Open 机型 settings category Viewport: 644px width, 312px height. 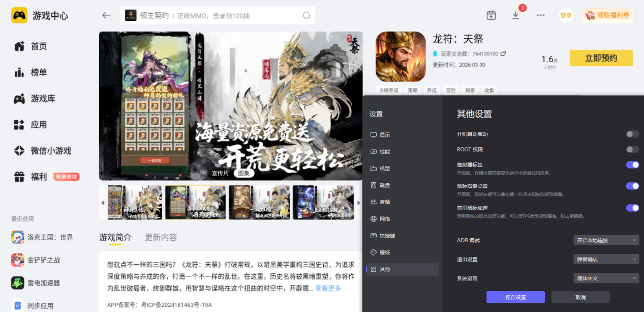point(402,168)
